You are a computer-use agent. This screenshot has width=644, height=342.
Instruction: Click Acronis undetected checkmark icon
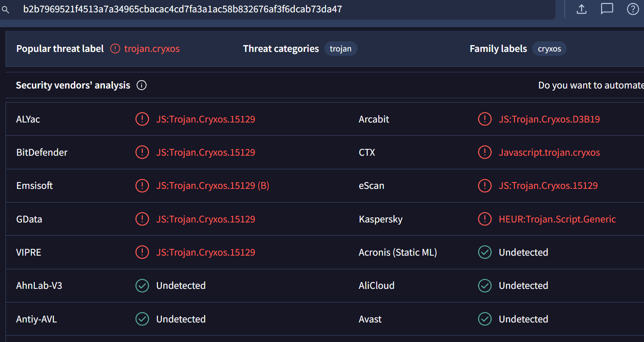click(x=485, y=252)
